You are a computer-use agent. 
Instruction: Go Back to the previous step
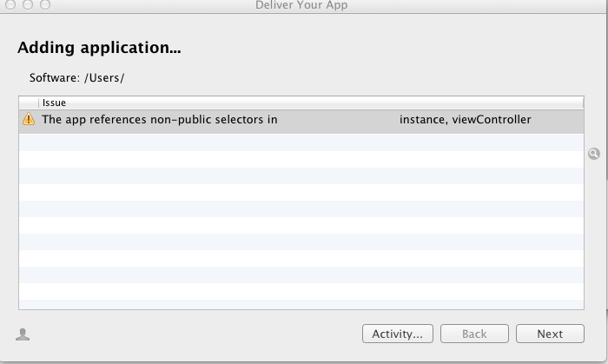pyautogui.click(x=474, y=334)
